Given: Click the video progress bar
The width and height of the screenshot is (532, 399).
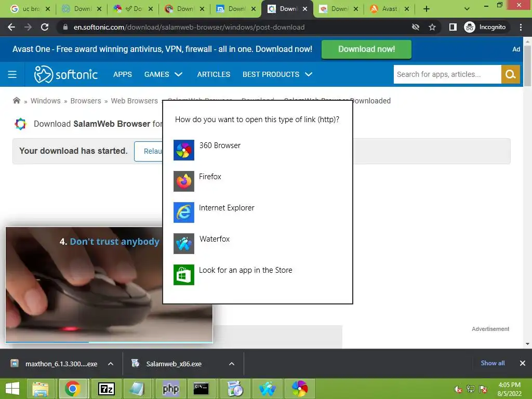Looking at the screenshot, I should 109,342.
